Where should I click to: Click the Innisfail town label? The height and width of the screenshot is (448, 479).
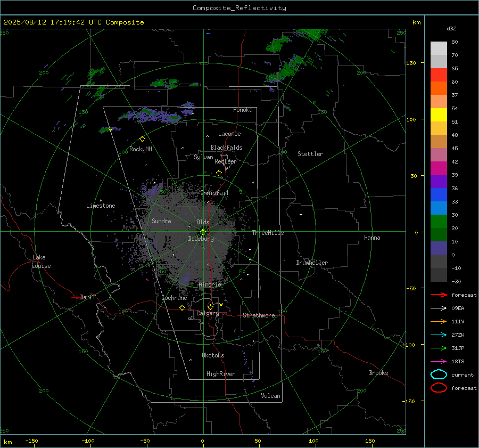(x=214, y=193)
